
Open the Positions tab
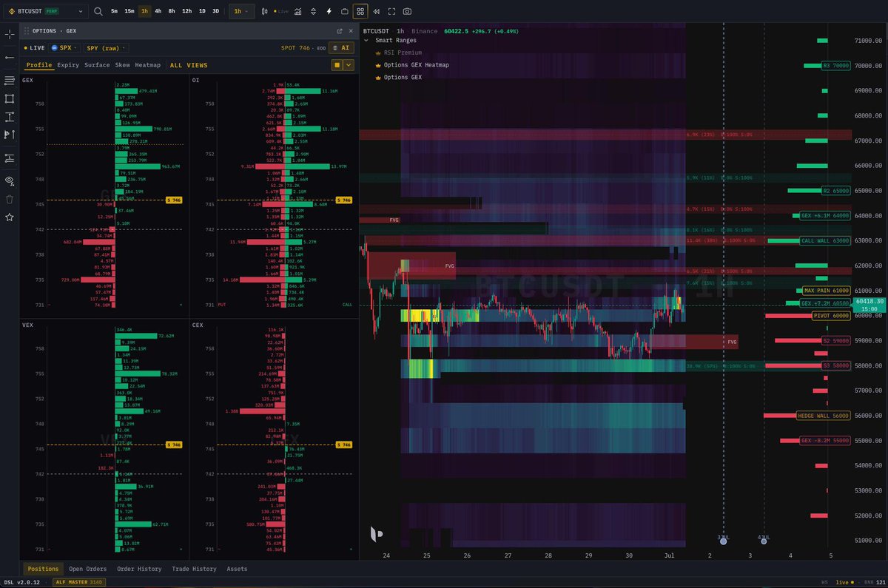coord(43,569)
